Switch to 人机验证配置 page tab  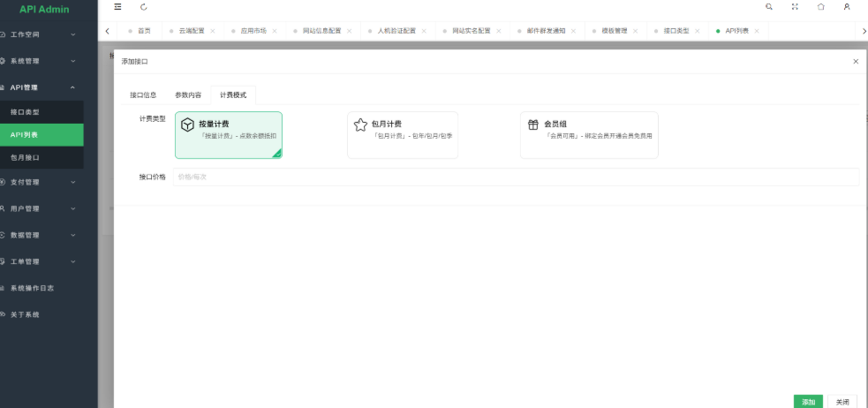point(396,31)
